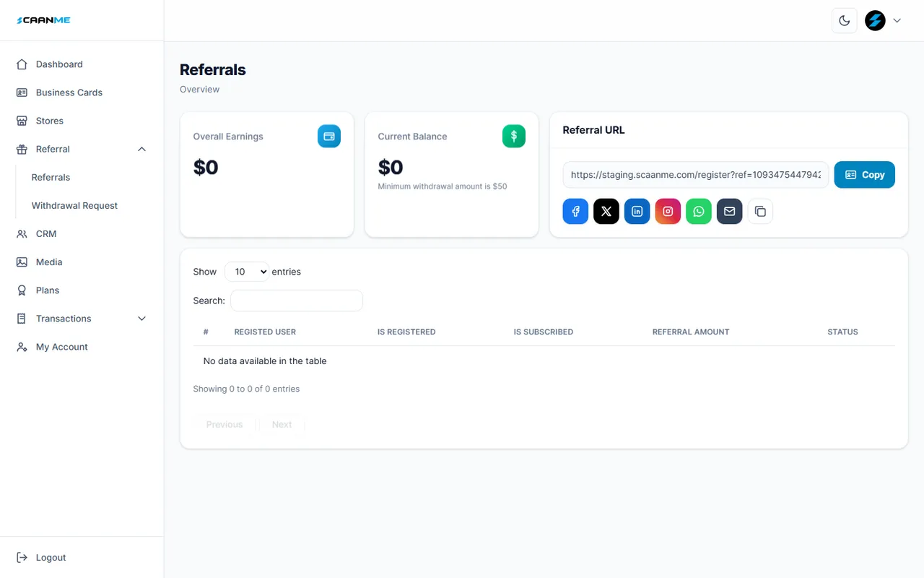
Task: Click the Transactions receipt icon
Action: click(22, 319)
